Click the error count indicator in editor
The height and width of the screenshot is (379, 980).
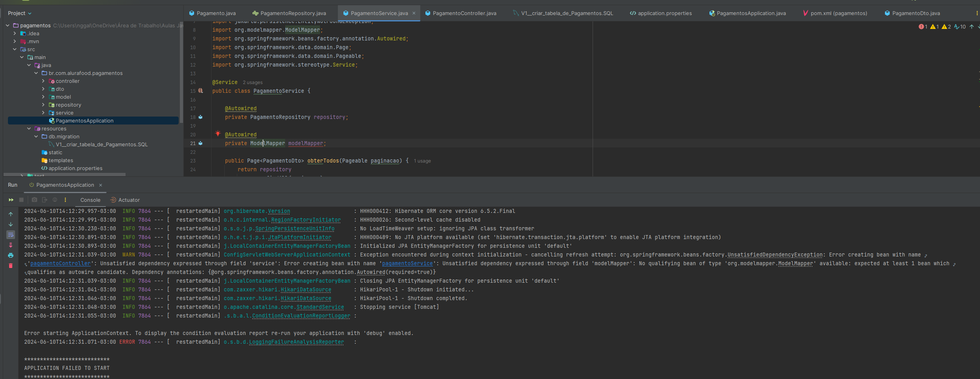(x=923, y=27)
